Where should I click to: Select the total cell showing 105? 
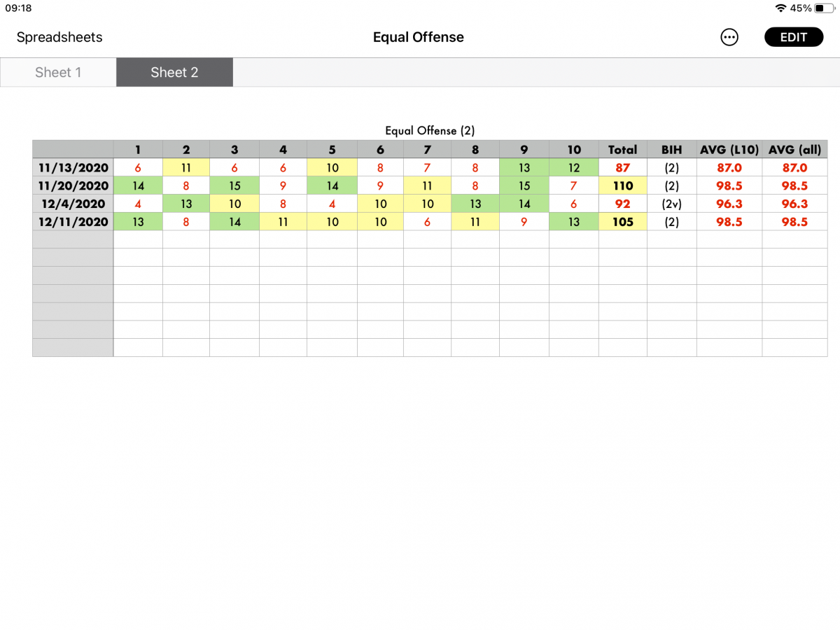click(622, 222)
